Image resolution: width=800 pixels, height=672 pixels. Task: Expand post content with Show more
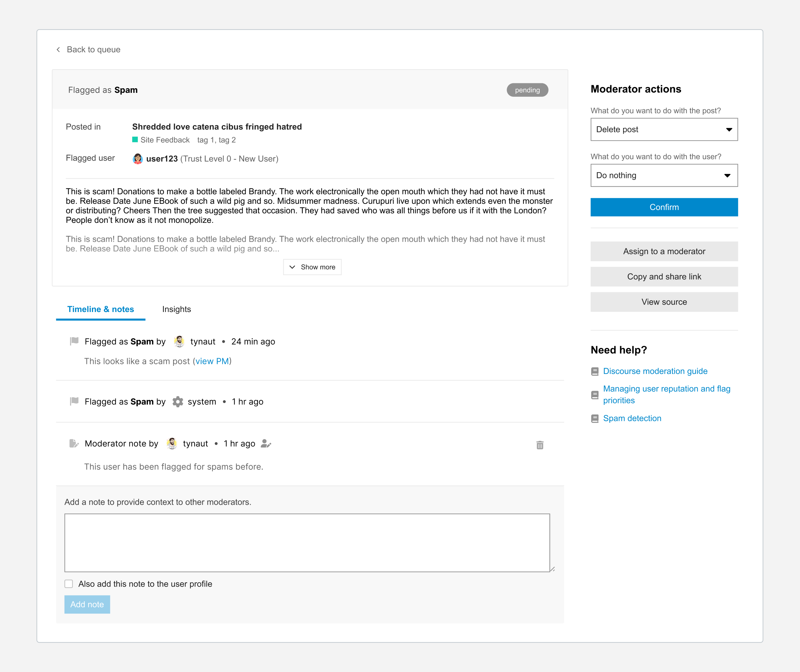tap(312, 267)
